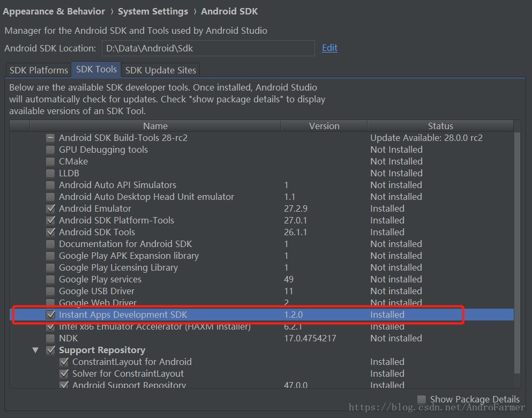Check Google USB Driver box
532x418 pixels.
point(50,291)
